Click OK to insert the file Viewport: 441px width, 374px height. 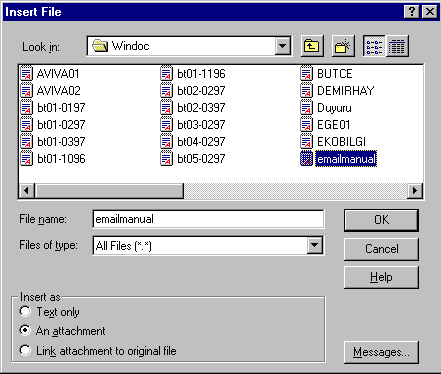point(381,220)
